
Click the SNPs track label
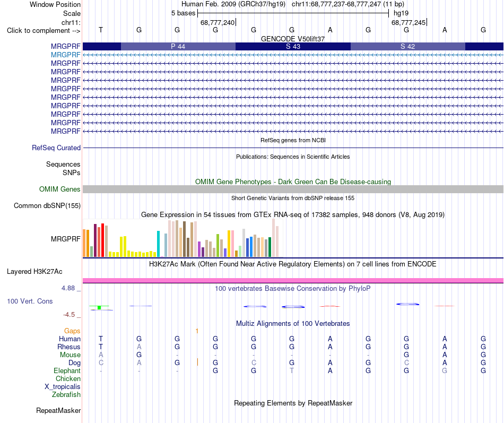[x=72, y=172]
